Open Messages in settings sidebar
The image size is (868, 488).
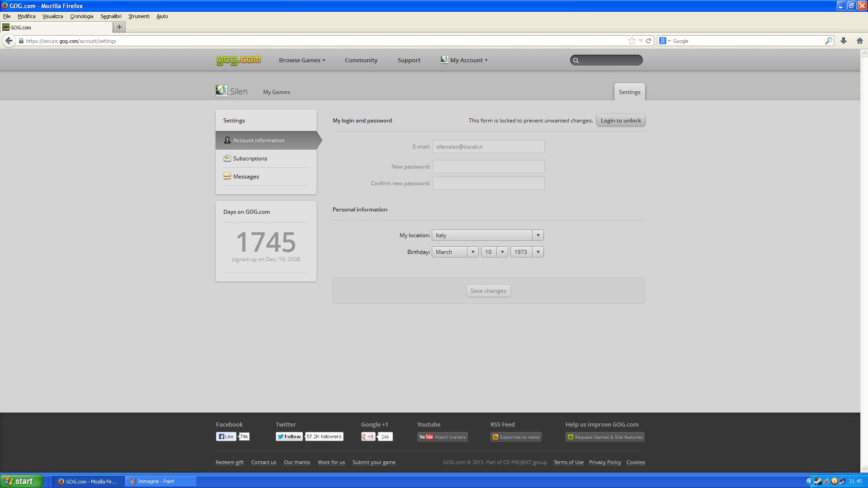coord(266,176)
